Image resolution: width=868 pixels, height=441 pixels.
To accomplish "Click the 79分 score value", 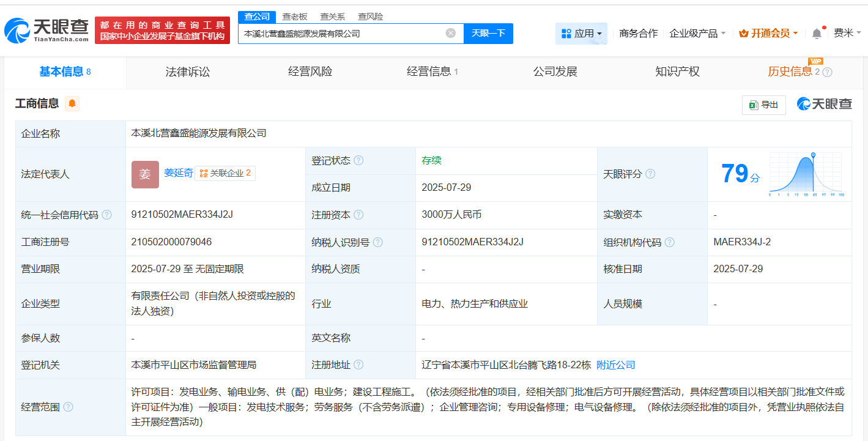I will 740,174.
